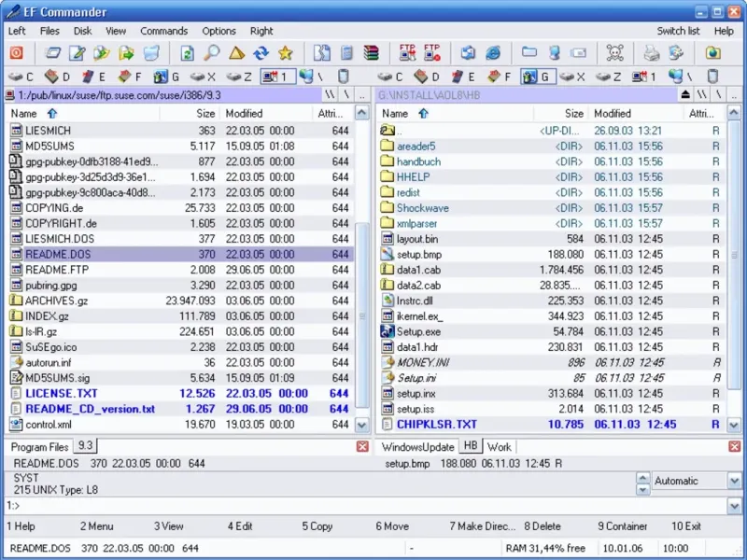Click the skull and crossbones icon

click(614, 53)
